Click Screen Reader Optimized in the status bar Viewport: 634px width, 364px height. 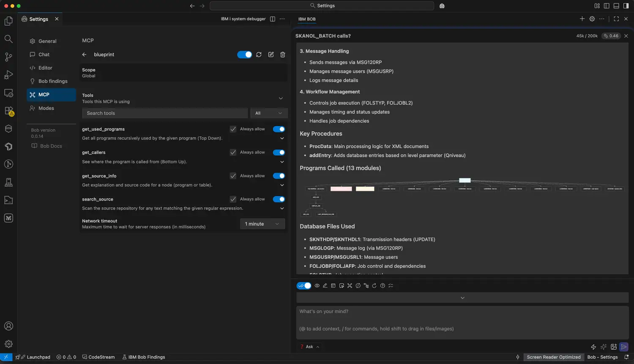click(554, 357)
